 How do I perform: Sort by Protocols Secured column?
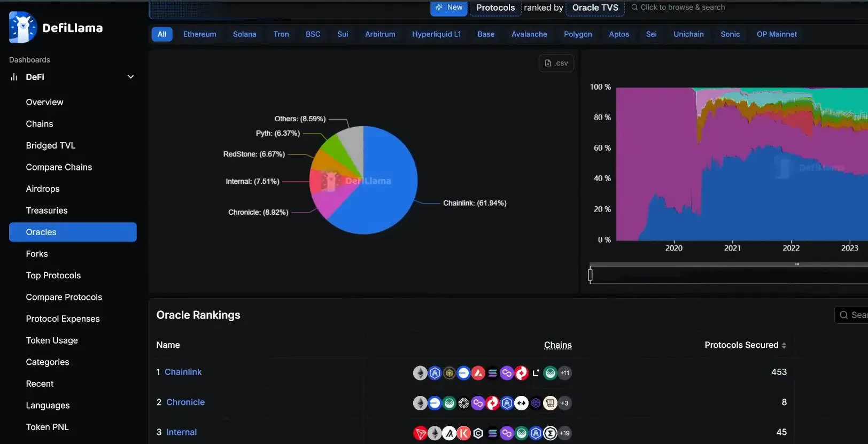745,345
